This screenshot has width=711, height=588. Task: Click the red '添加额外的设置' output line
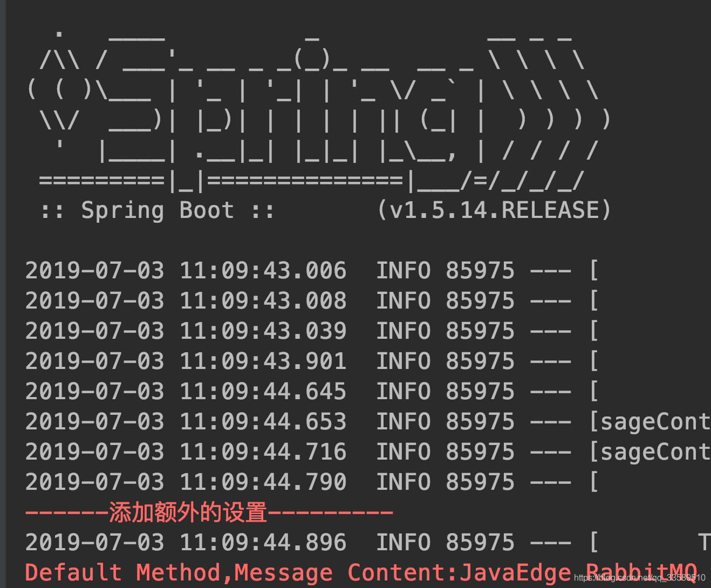click(209, 512)
